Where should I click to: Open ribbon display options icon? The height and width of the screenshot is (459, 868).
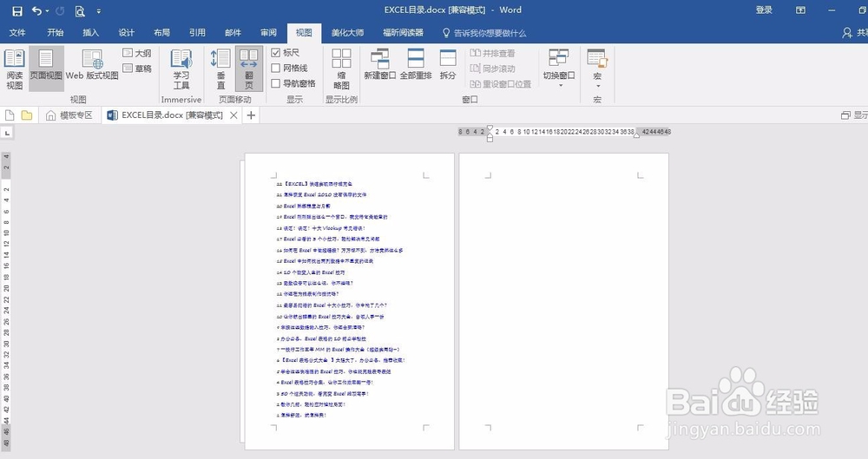click(800, 10)
